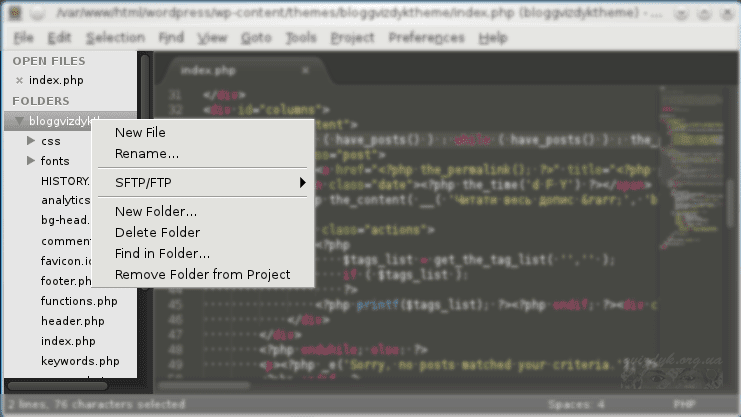Screen dimensions: 741x417
Task: Open the HISTORY file in sidebar
Action: point(65,181)
